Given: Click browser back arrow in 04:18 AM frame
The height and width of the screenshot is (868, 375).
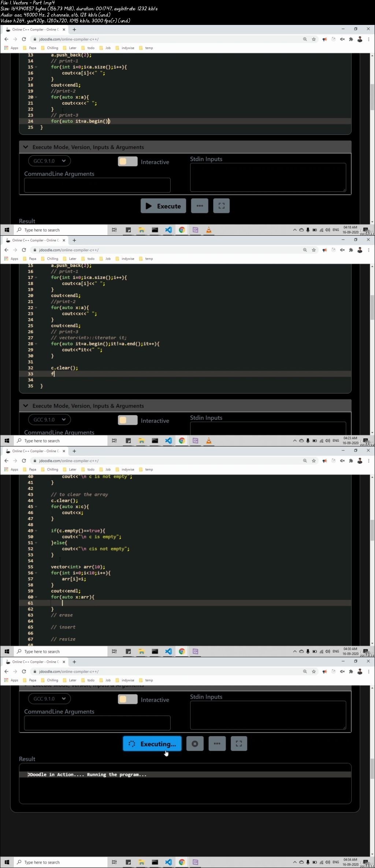Looking at the screenshot, I should (x=6, y=39).
